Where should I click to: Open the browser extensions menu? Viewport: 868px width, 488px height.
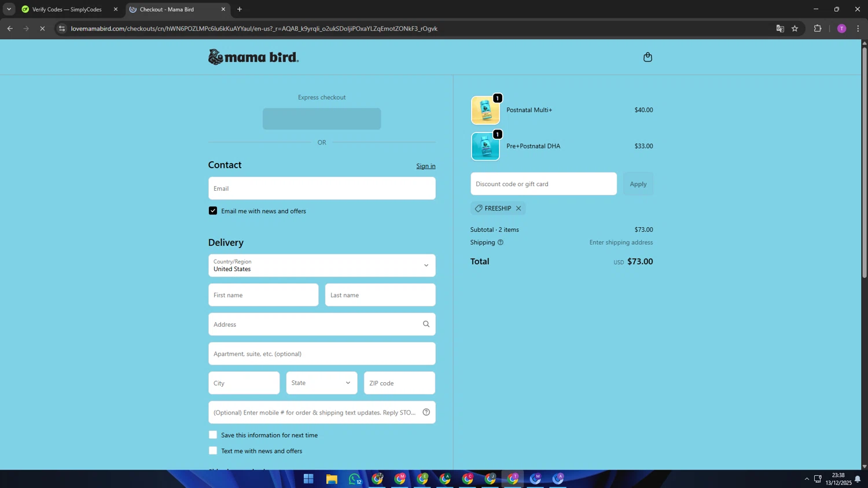[817, 28]
